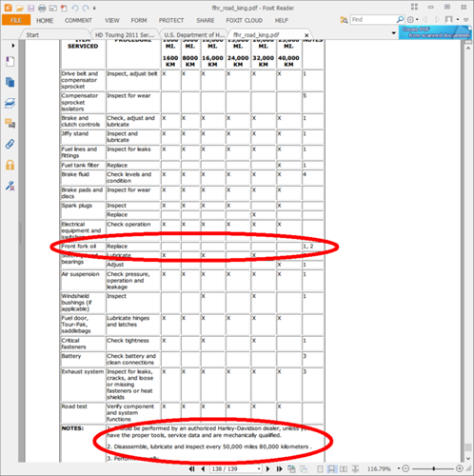
Task: Switch to U.S. Department of H... tab
Action: pyautogui.click(x=194, y=35)
